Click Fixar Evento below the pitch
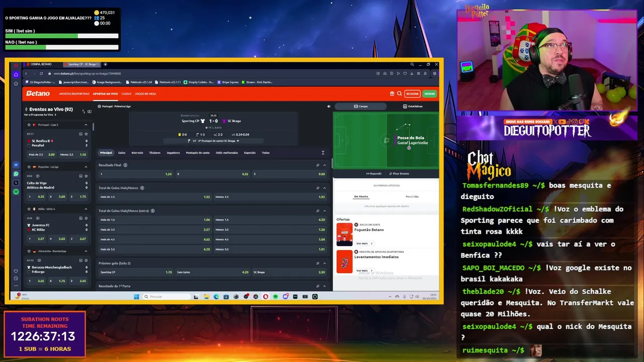Viewport: 644px width, 362px height. (399, 173)
